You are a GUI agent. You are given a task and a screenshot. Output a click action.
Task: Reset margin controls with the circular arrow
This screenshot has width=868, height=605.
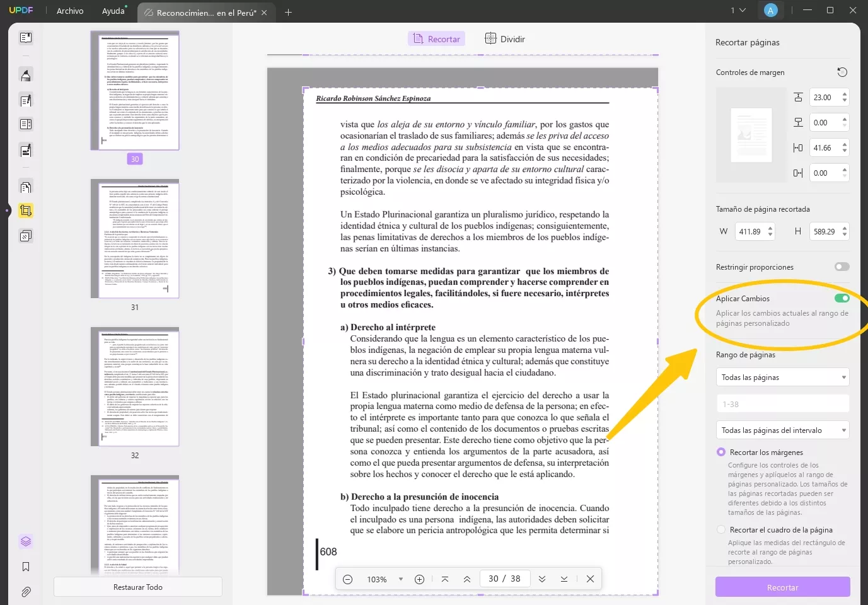pos(842,72)
